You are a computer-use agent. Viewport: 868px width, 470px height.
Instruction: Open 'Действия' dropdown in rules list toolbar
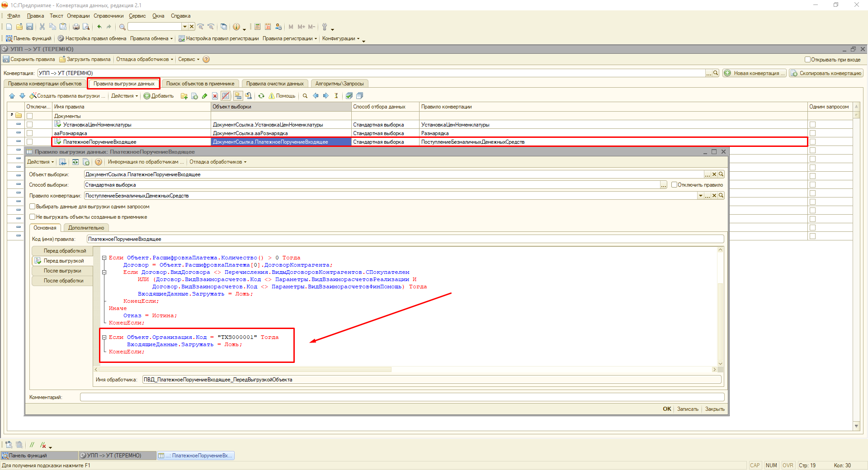[124, 96]
